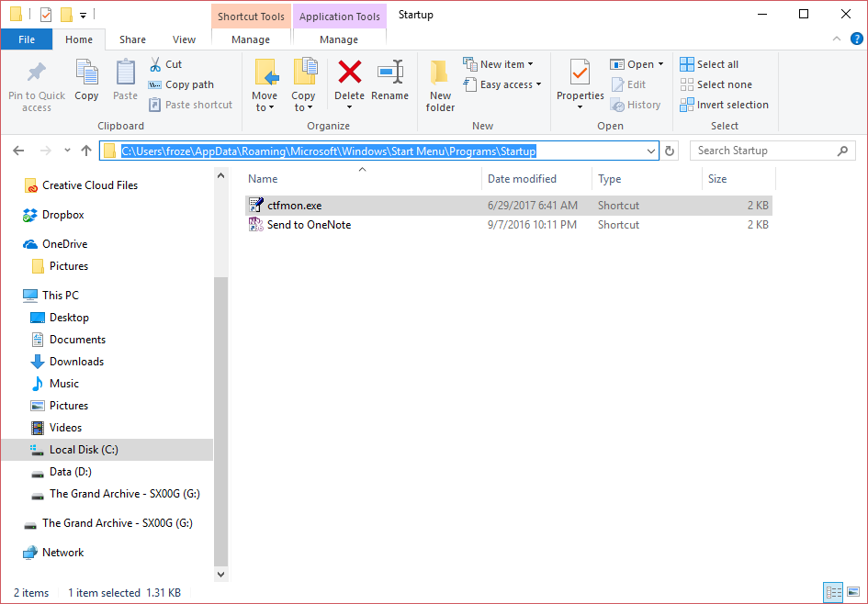Click navigation pane scroll down arrow
Viewport: 868px width, 604px height.
[220, 574]
